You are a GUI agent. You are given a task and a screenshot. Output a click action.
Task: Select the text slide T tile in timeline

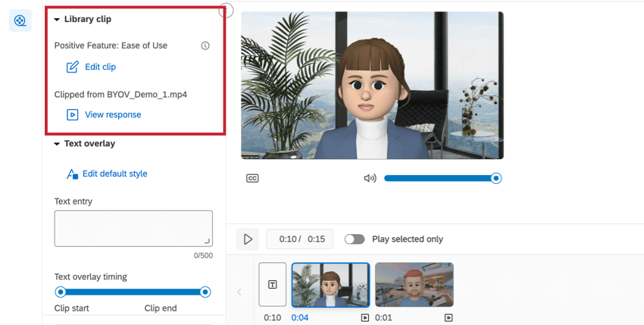(272, 284)
